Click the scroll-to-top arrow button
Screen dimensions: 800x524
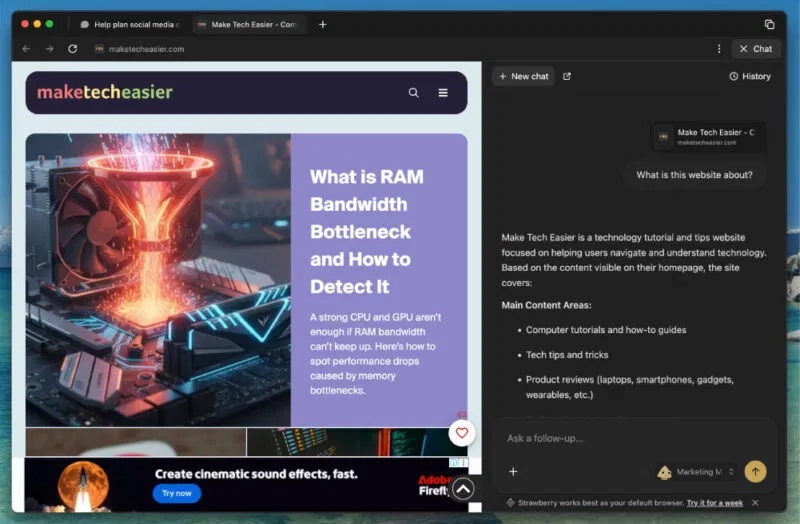tap(462, 489)
